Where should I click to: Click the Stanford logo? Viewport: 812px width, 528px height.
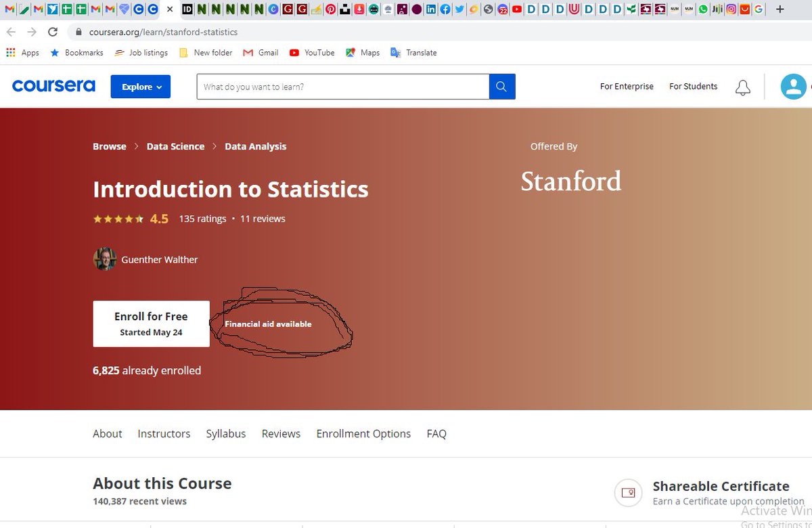(x=571, y=181)
